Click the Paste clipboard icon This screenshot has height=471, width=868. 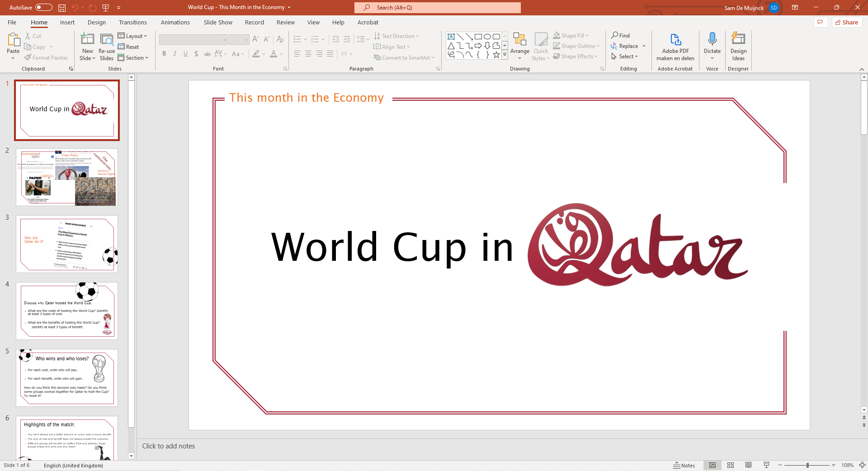13,39
